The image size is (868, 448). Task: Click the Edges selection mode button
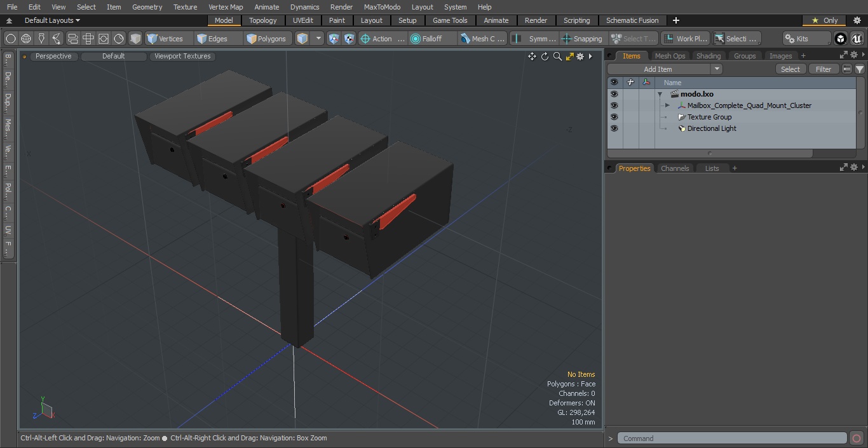coord(218,39)
